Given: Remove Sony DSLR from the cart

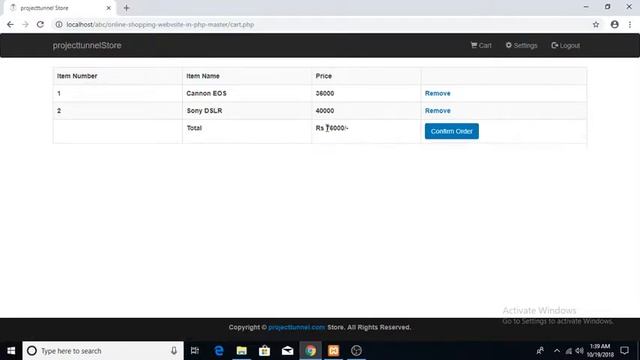Looking at the screenshot, I should coord(438,111).
